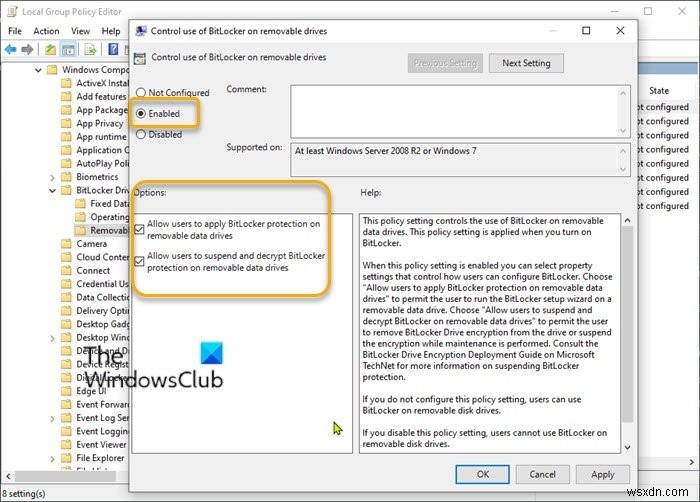
Task: Click the tree pane scroll left arrow
Action: point(8,476)
